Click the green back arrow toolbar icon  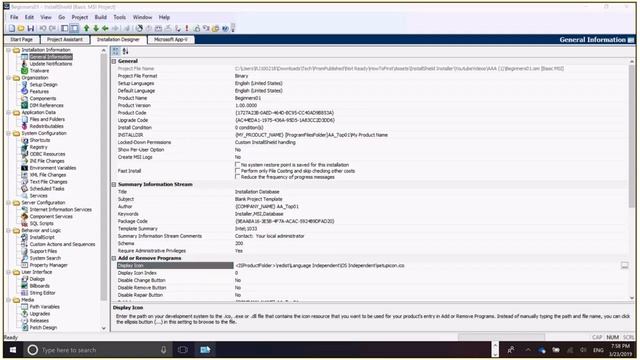click(105, 28)
